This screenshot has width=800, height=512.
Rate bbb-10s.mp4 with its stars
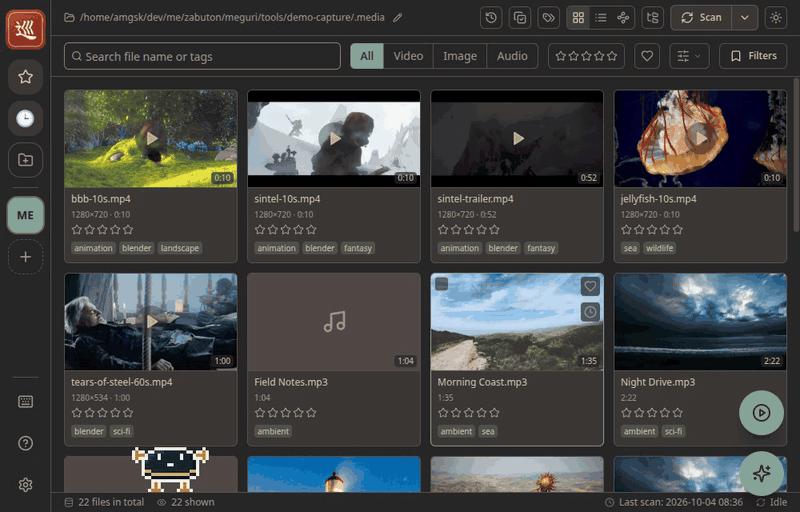(103, 229)
